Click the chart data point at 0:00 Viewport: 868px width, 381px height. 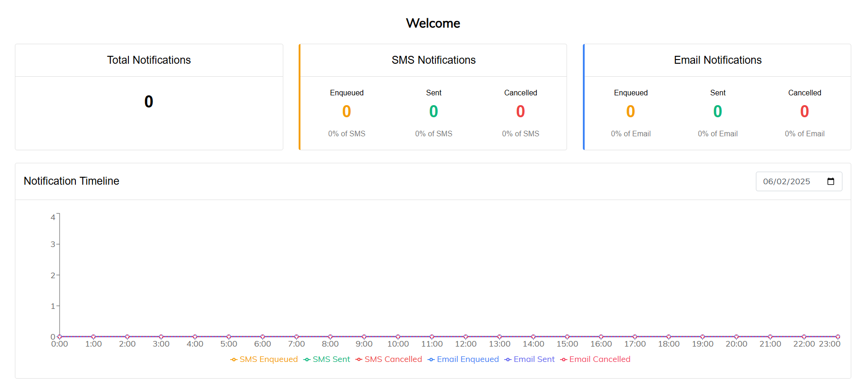pos(60,336)
